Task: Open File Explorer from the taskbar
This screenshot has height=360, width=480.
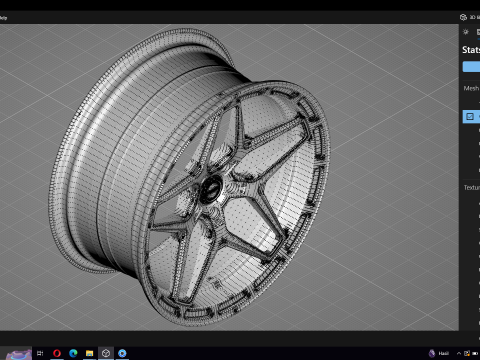Action: coord(89,353)
